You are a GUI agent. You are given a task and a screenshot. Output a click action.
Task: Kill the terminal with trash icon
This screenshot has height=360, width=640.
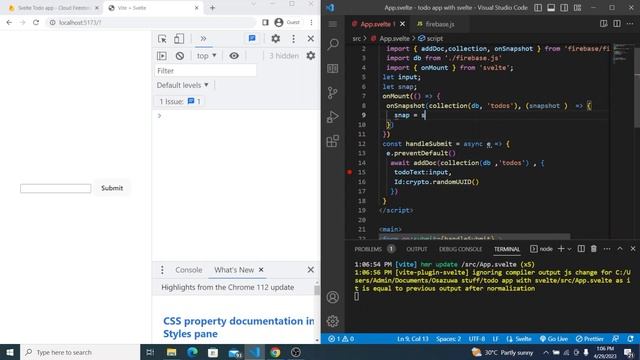click(x=594, y=249)
